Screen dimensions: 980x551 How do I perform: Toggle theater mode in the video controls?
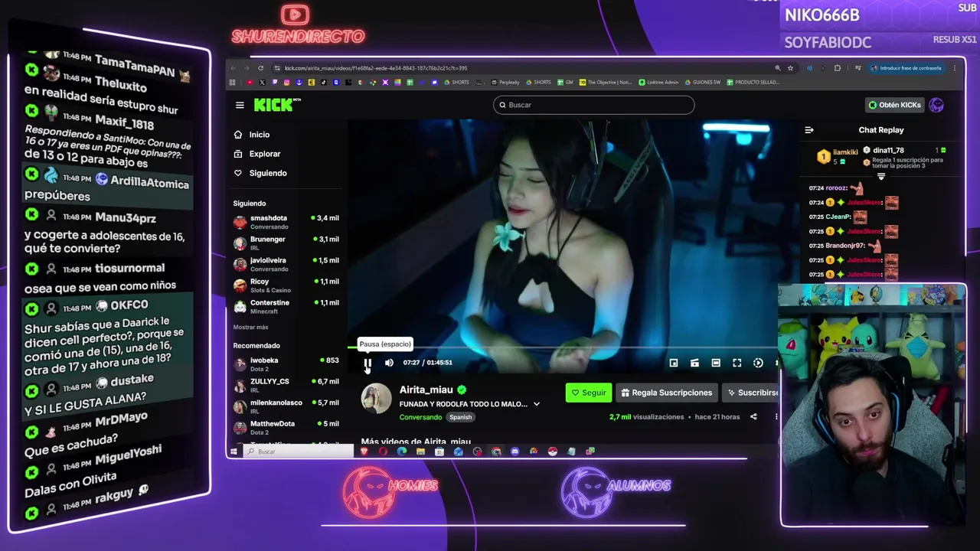pos(715,363)
